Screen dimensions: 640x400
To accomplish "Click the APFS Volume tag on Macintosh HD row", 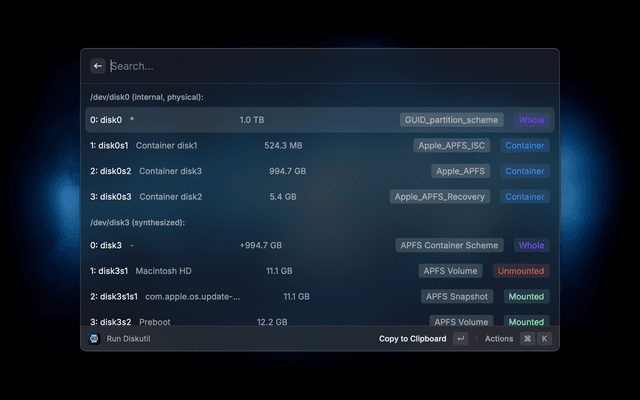I will tap(450, 271).
